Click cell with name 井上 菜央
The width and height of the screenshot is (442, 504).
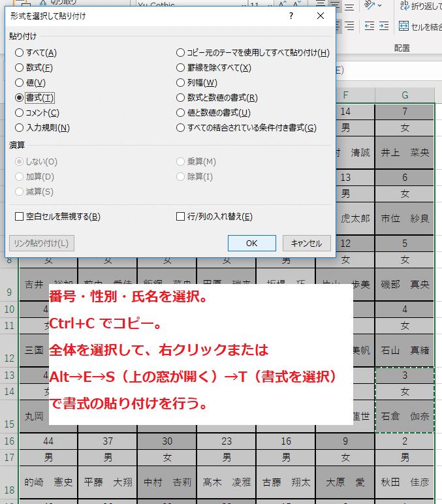(405, 152)
